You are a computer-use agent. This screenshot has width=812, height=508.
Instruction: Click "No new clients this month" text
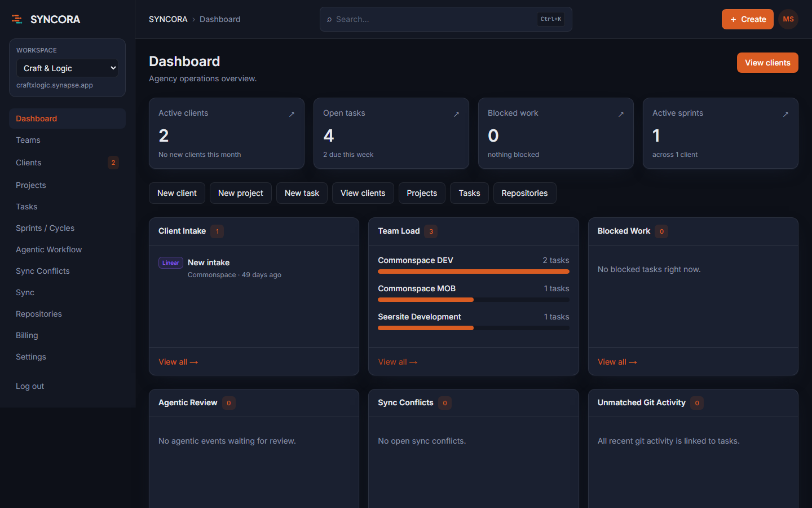(x=200, y=155)
